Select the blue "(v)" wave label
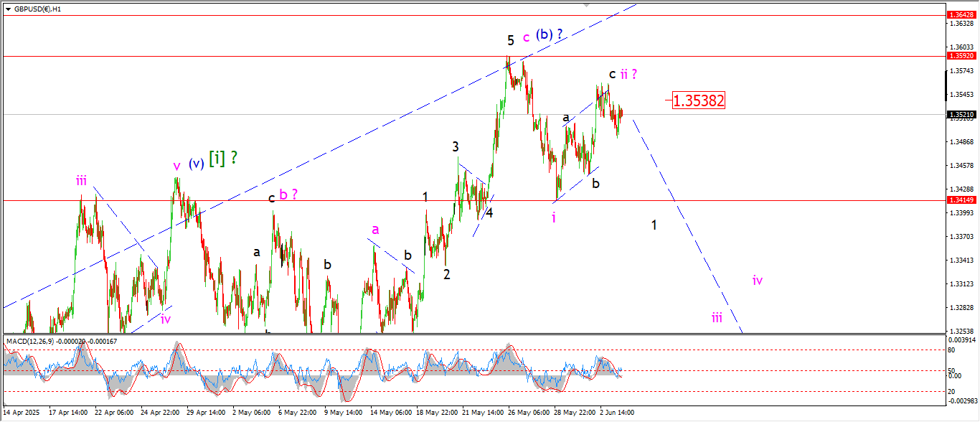The image size is (980, 422). pyautogui.click(x=197, y=162)
